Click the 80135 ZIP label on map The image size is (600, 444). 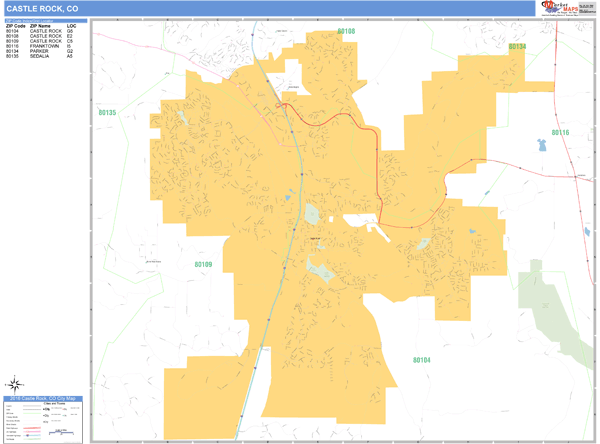click(107, 113)
